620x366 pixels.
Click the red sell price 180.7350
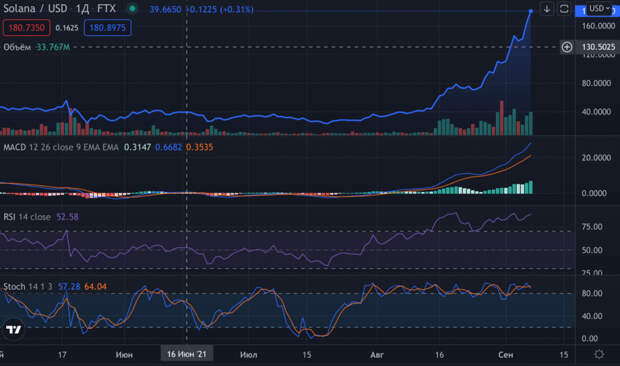[26, 28]
